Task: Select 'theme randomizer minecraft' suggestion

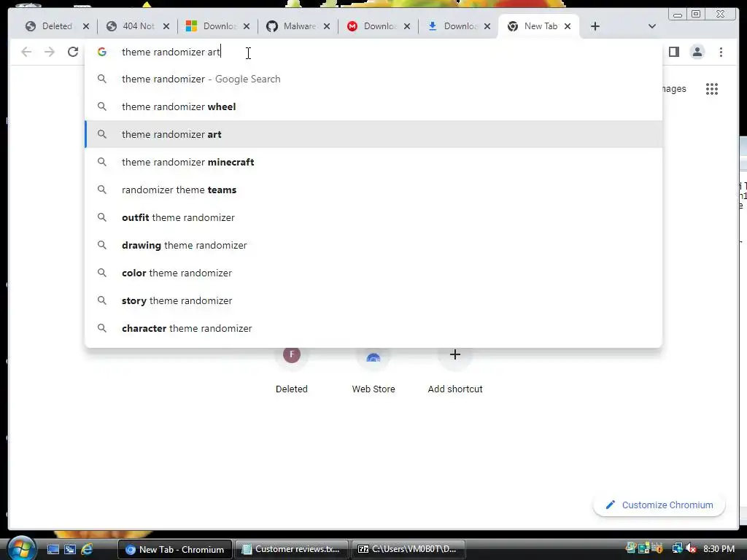Action: [x=373, y=162]
